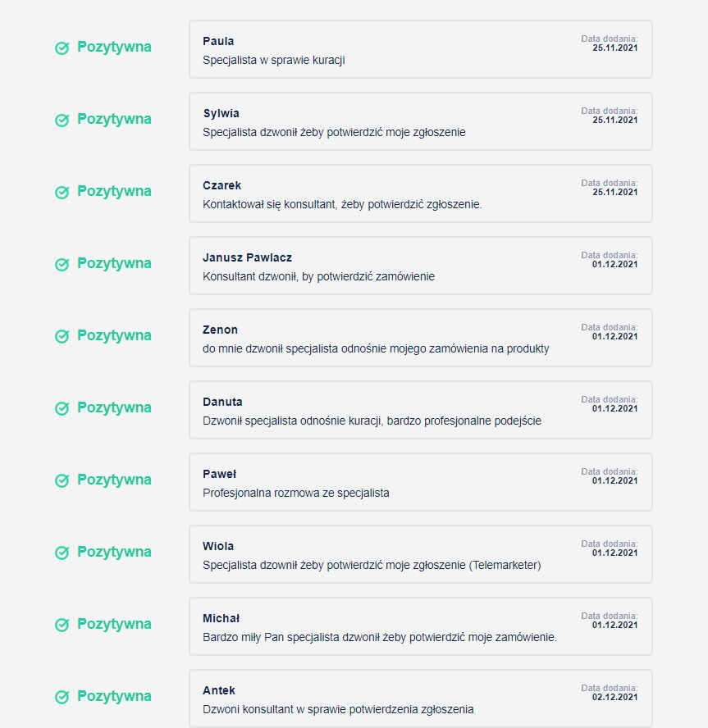Click the check icon beside Zenon's review

[62, 337]
